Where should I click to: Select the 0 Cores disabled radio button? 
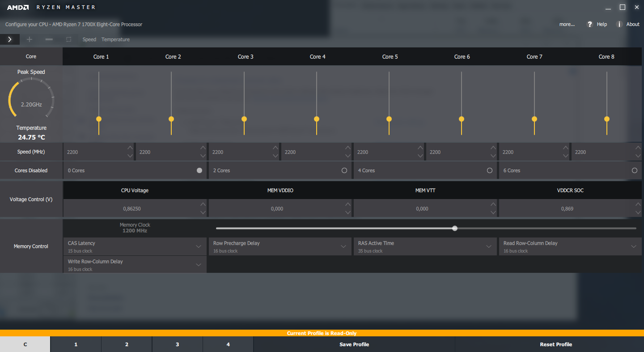[x=199, y=170]
